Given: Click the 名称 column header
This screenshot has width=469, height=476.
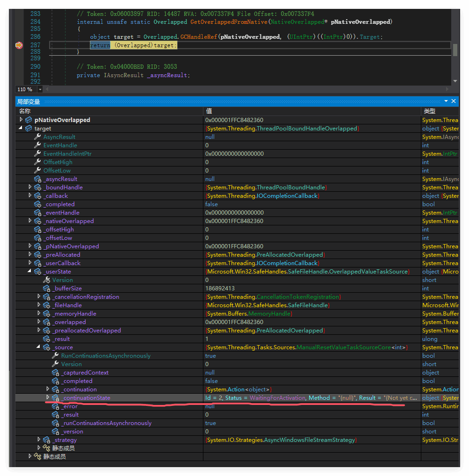Looking at the screenshot, I should pos(25,111).
